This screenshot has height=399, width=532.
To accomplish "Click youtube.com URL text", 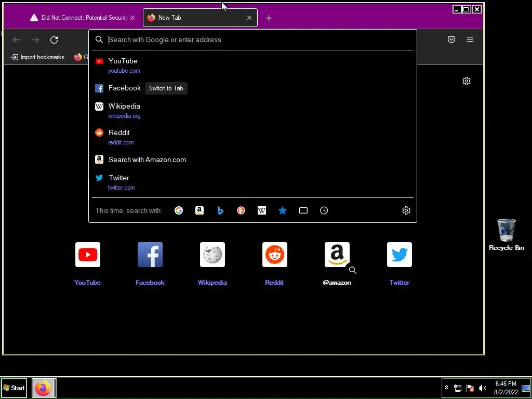I will pos(124,71).
